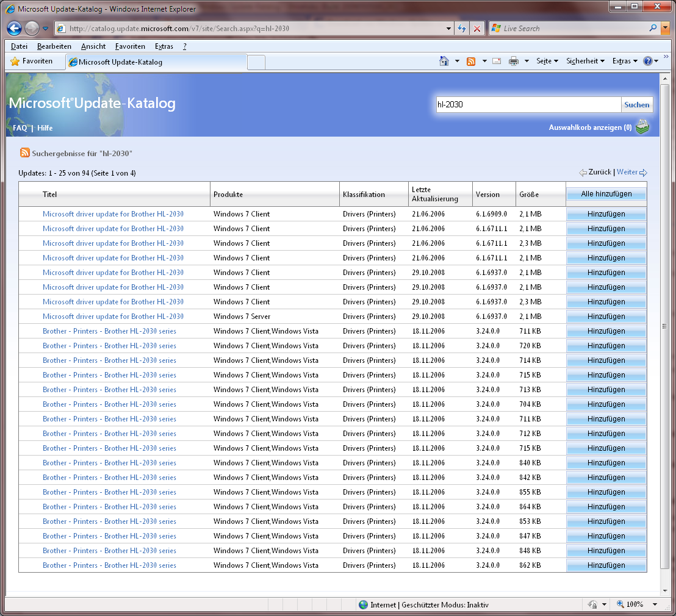This screenshot has width=676, height=616.
Task: Click the Print toolbar icon
Action: click(x=514, y=61)
